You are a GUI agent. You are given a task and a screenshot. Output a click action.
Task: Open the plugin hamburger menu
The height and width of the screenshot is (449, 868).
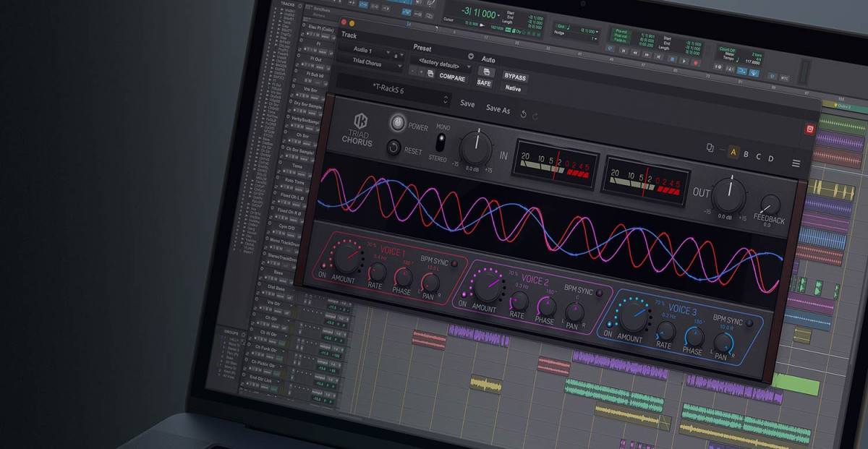pos(796,163)
